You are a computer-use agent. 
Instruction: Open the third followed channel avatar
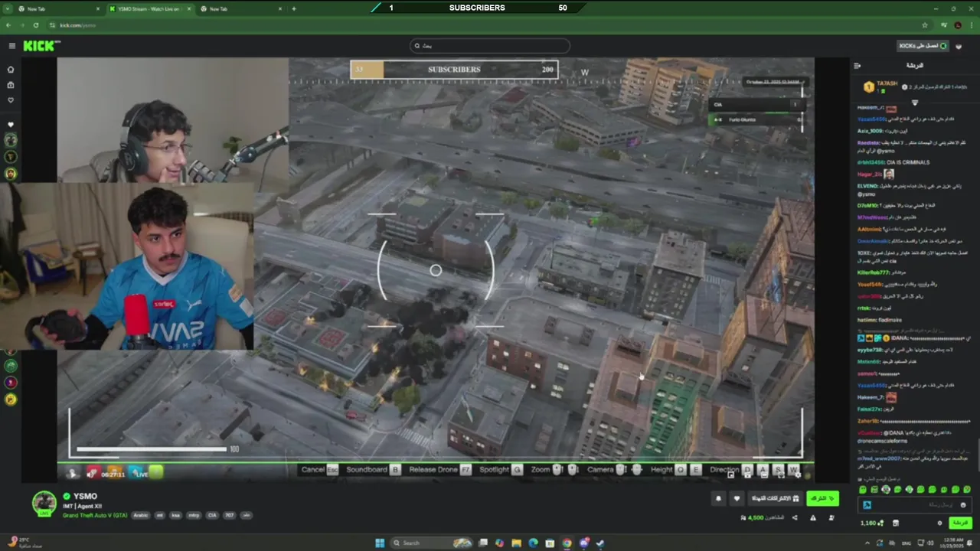pos(11,174)
